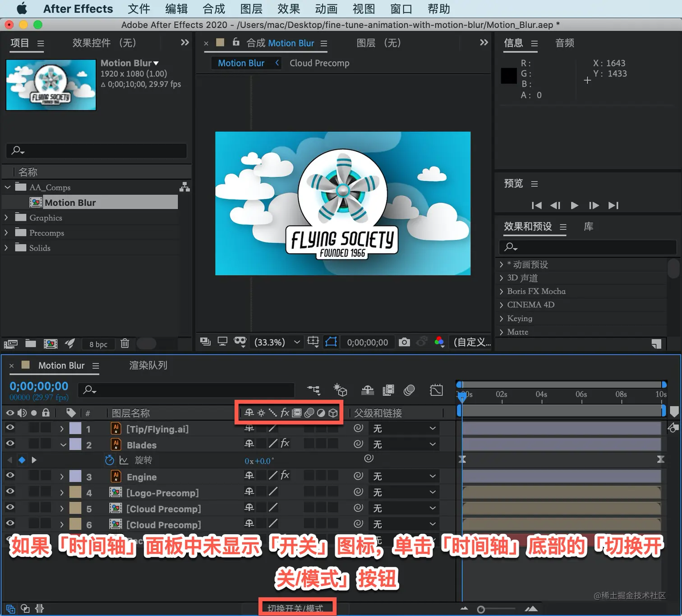
Task: Hide the Blades layer eye icon
Action: [x=10, y=443]
